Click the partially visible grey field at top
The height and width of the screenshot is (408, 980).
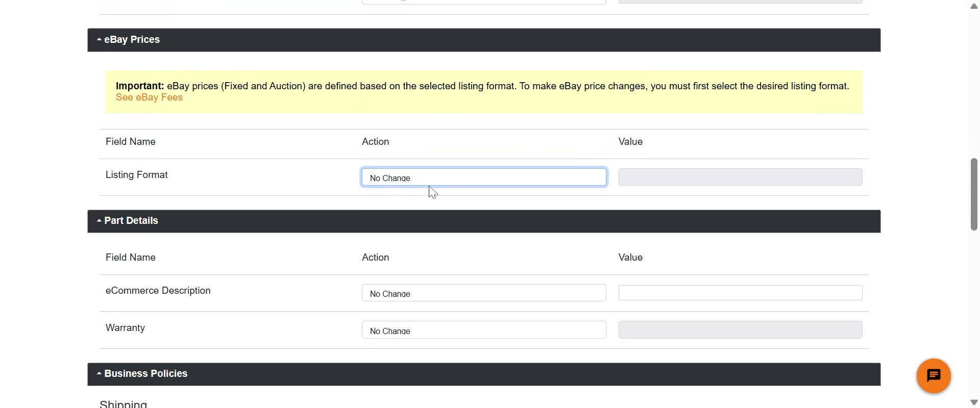click(x=740, y=2)
